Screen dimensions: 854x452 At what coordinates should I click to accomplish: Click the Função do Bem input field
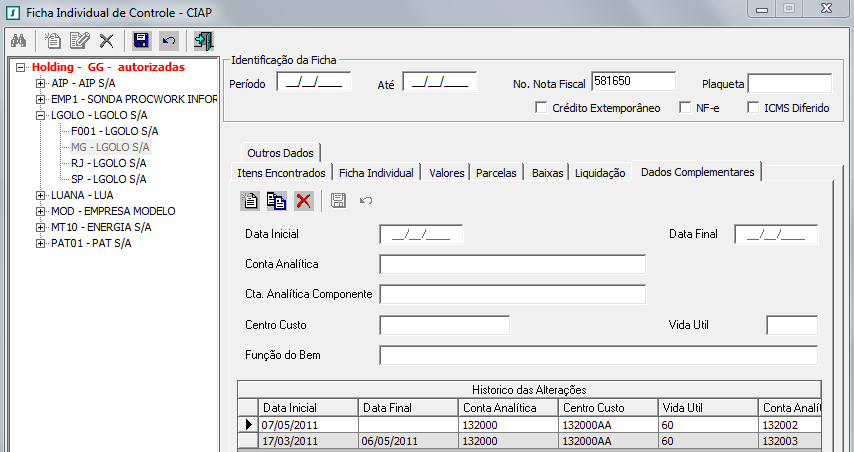(x=598, y=355)
